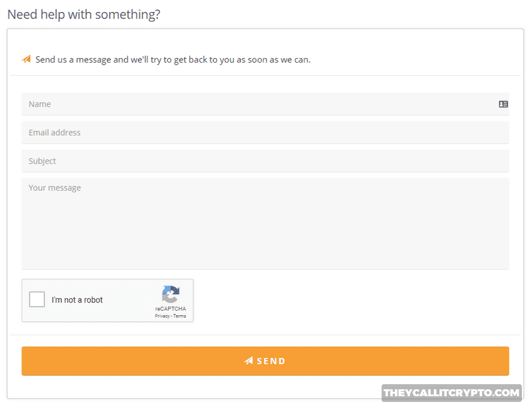532x412 pixels.
Task: Click the I'm not a robot label text
Action: click(x=78, y=300)
